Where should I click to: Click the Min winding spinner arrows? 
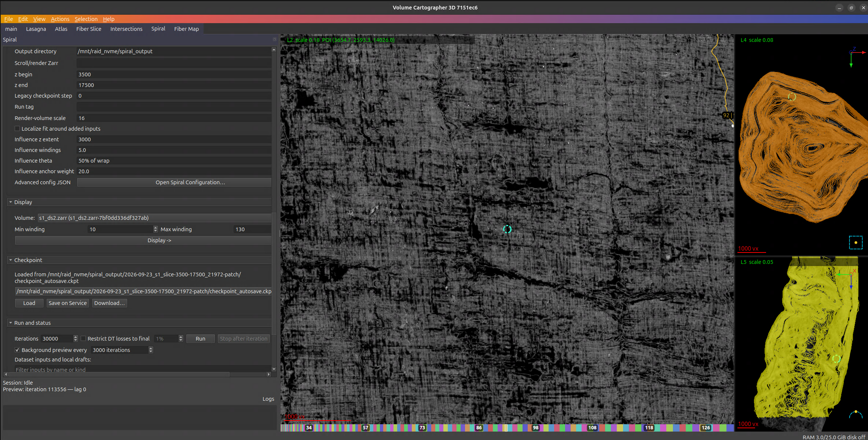(155, 229)
